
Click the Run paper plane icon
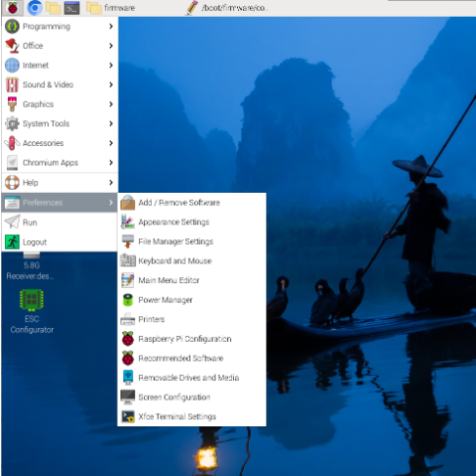point(12,222)
